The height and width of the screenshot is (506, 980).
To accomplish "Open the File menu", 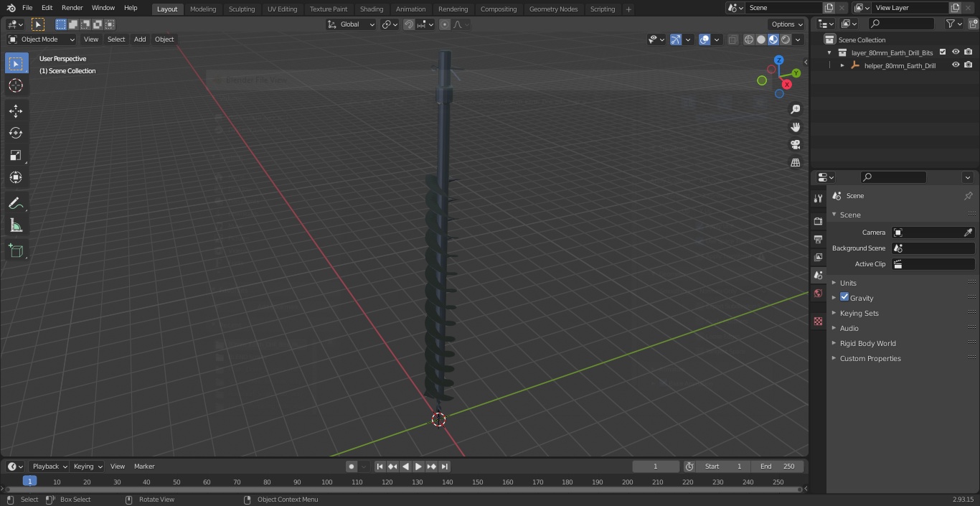I will pyautogui.click(x=27, y=8).
